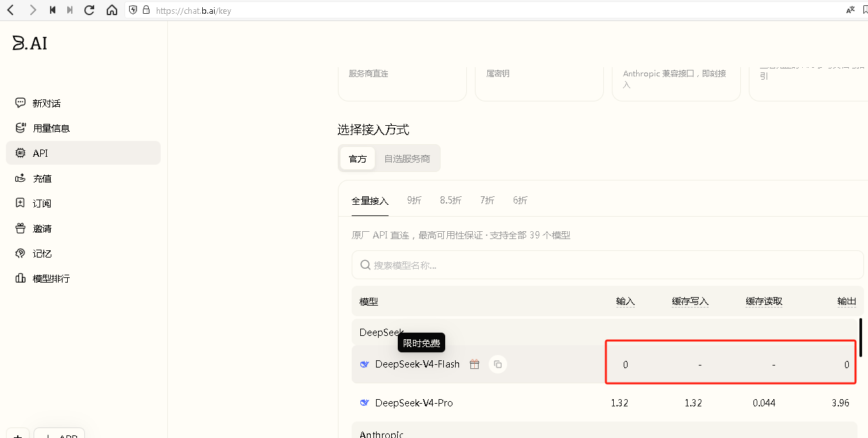Switch to the 9折 discount tab

pyautogui.click(x=414, y=200)
